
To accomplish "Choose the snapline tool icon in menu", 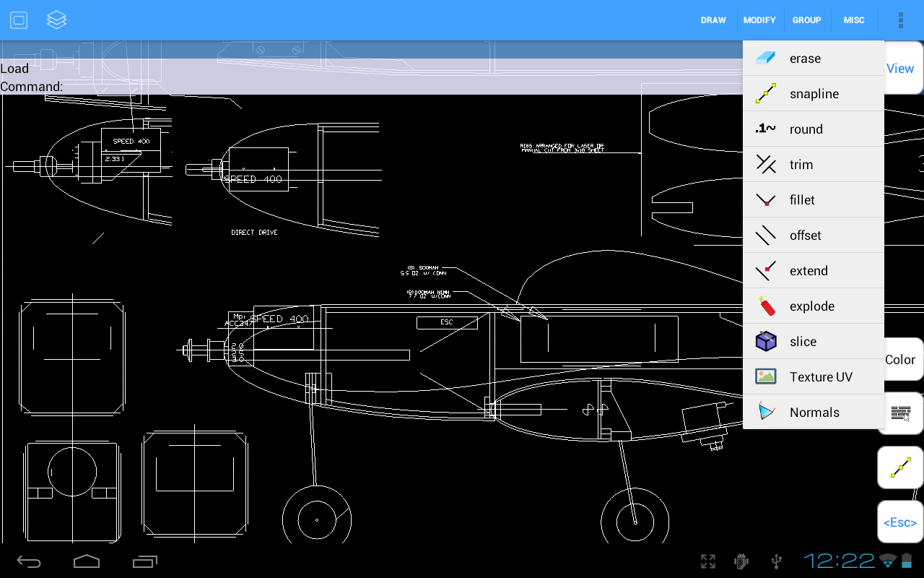I will pyautogui.click(x=765, y=94).
